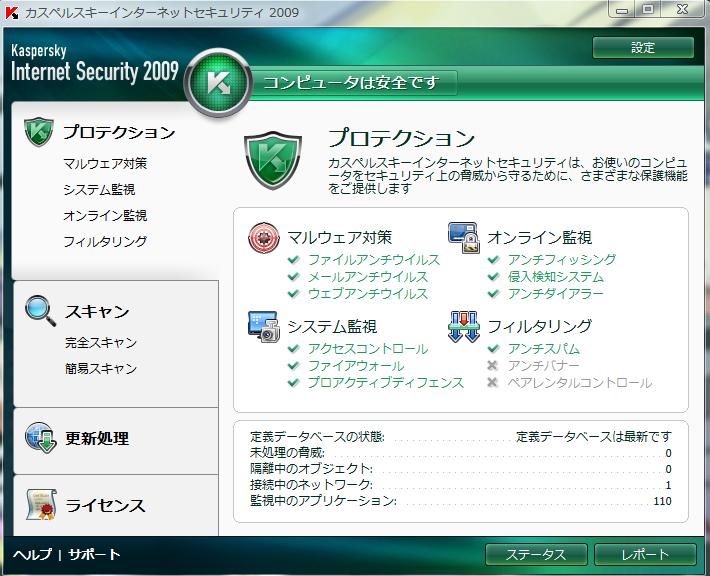This screenshot has height=576, width=710.
Task: Click the 監視中のアプリケーション value 110
Action: click(x=662, y=501)
